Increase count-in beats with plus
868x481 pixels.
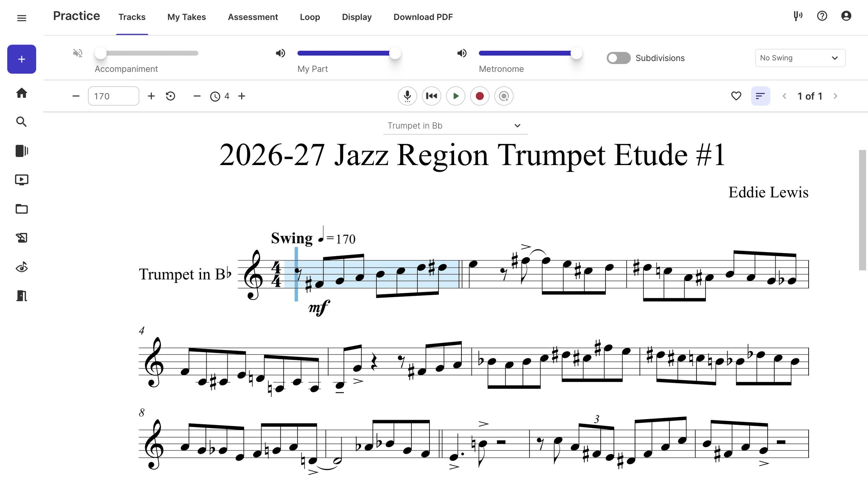point(242,96)
